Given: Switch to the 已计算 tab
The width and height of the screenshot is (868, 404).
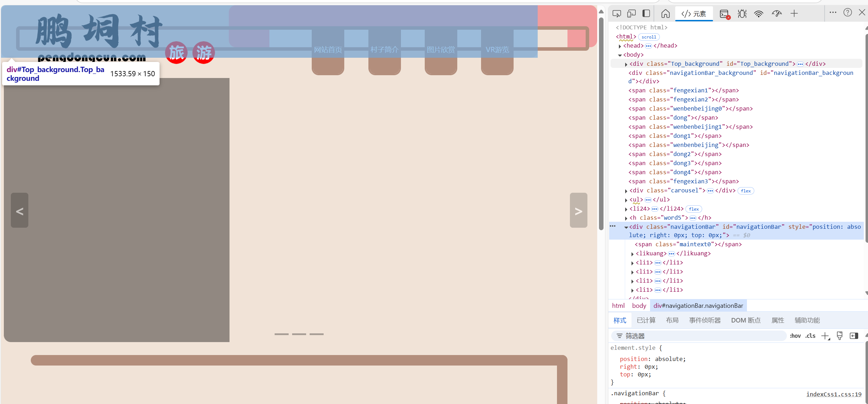Looking at the screenshot, I should point(646,320).
